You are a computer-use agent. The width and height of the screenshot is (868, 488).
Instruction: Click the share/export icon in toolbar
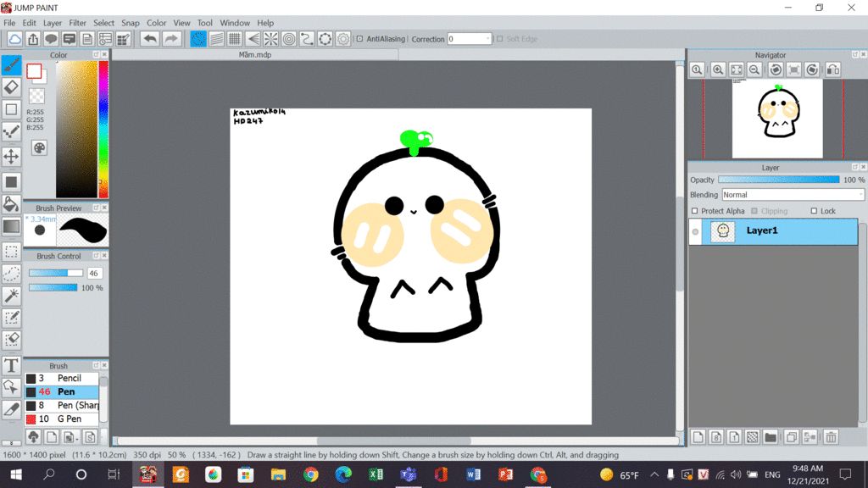(x=33, y=39)
